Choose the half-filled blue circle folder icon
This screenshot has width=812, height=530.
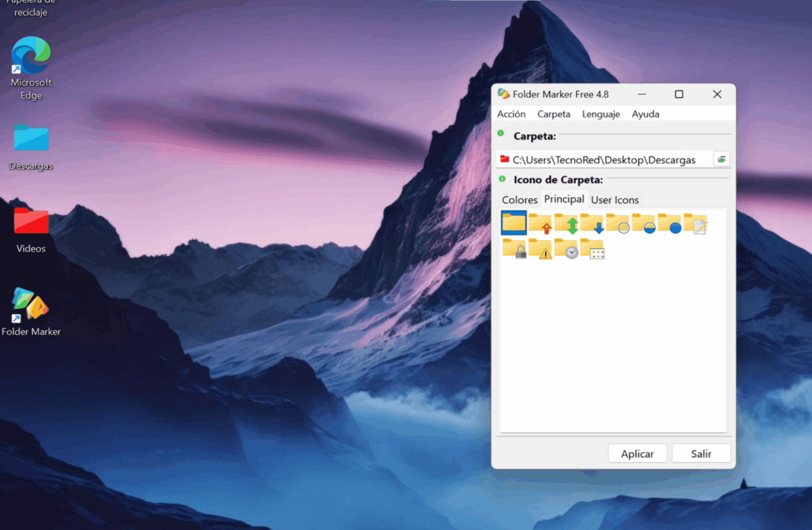[643, 224]
